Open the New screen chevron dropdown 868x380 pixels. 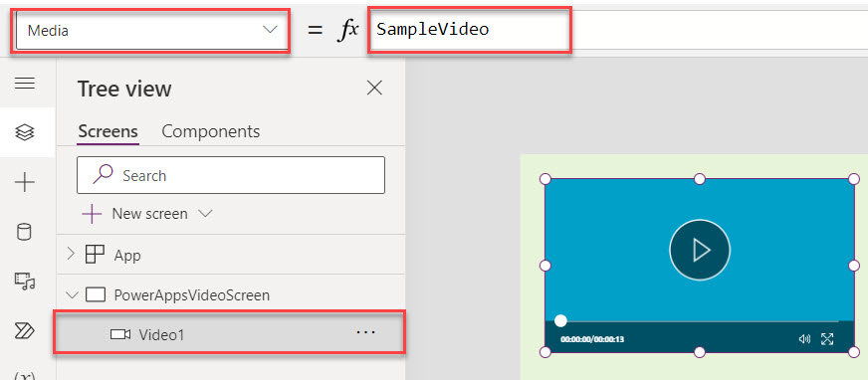[x=205, y=214]
